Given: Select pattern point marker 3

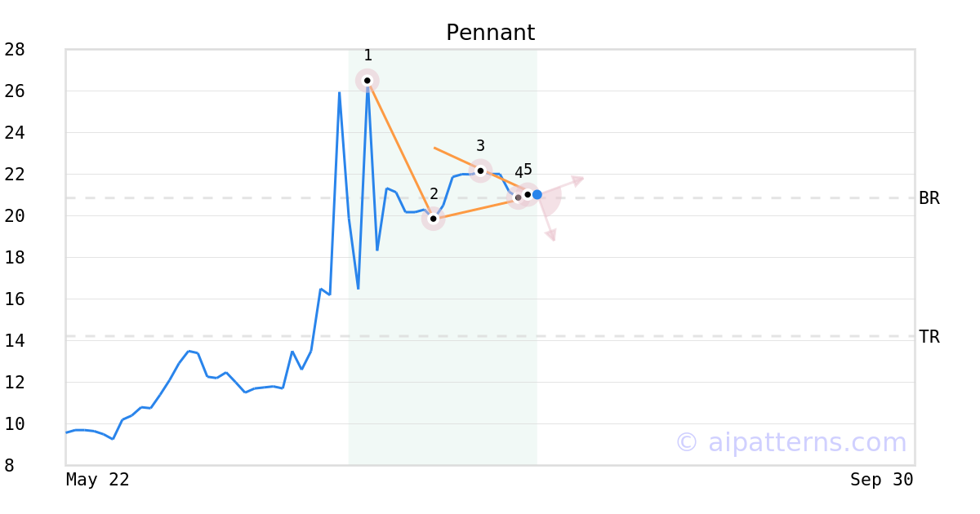Looking at the screenshot, I should point(480,171).
